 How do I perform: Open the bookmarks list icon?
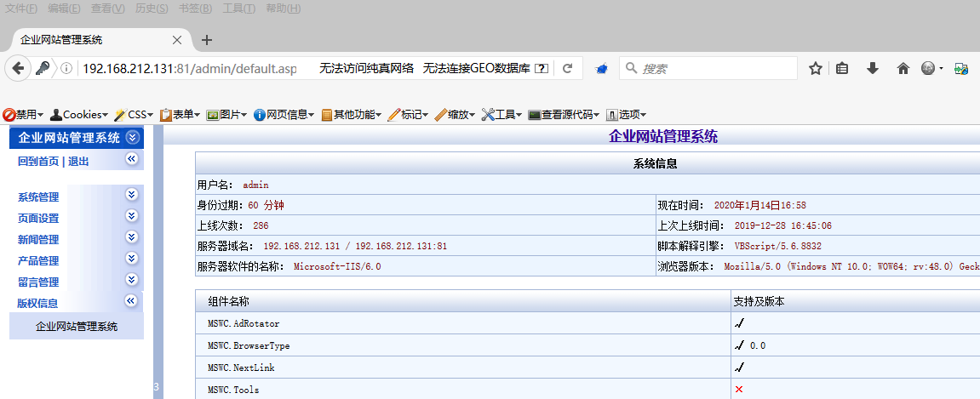[x=842, y=69]
